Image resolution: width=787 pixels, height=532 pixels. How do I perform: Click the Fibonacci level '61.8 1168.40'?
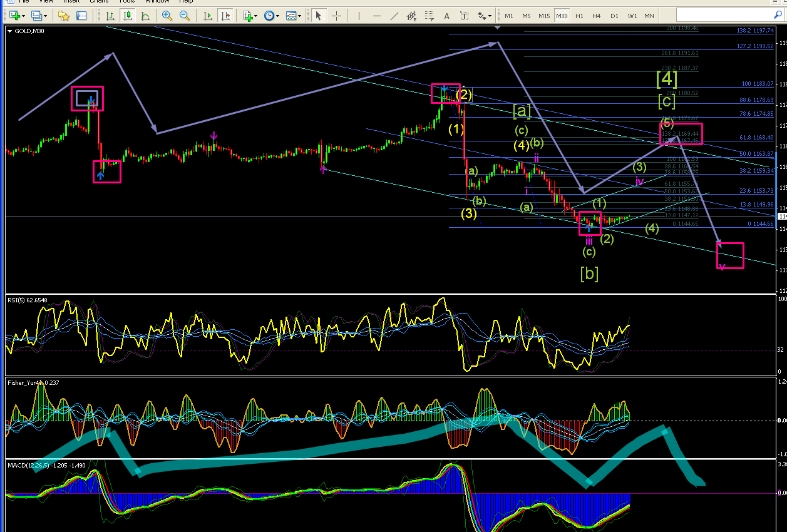point(756,138)
